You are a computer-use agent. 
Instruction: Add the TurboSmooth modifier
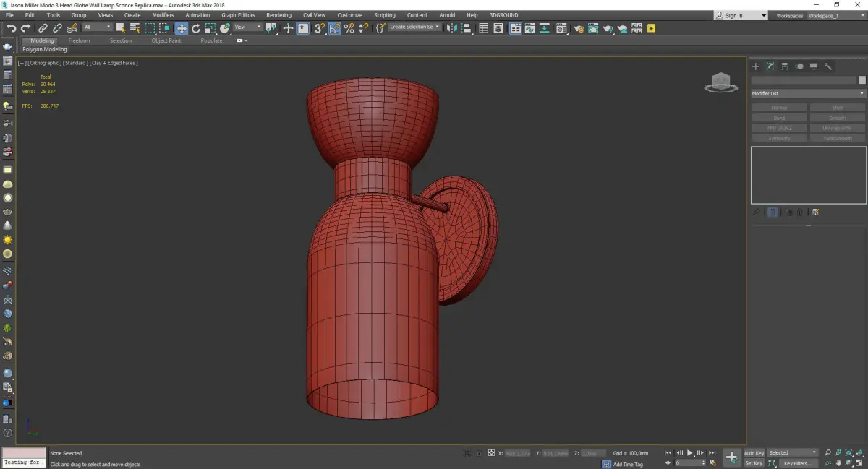[x=837, y=138]
